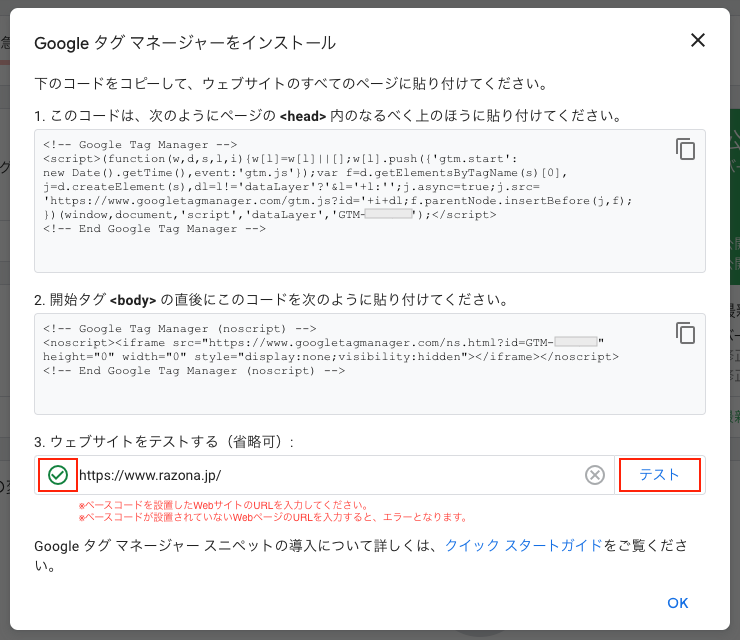Click the '3. ウェブサイトをテストする（省略可）' label
740x640 pixels.
(164, 442)
